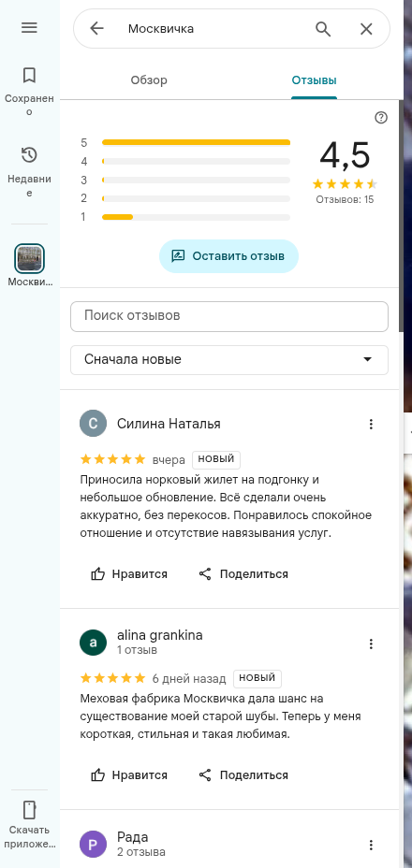
Task: Click the reviews panel vertical scrollbar
Action: [401, 216]
